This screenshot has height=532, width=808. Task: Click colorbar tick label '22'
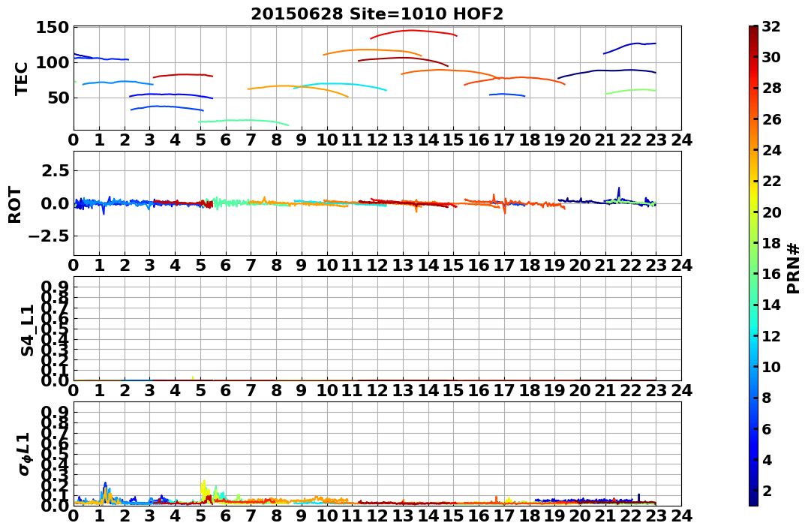click(x=771, y=181)
